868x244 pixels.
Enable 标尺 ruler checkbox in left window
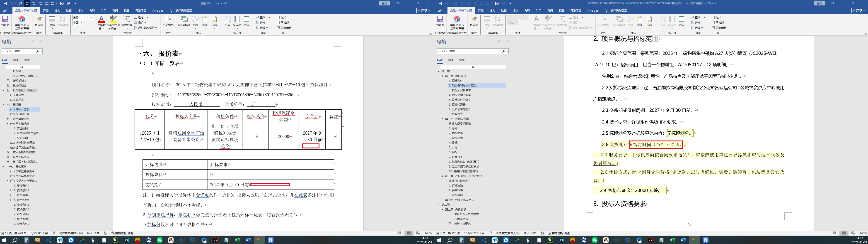click(278, 17)
